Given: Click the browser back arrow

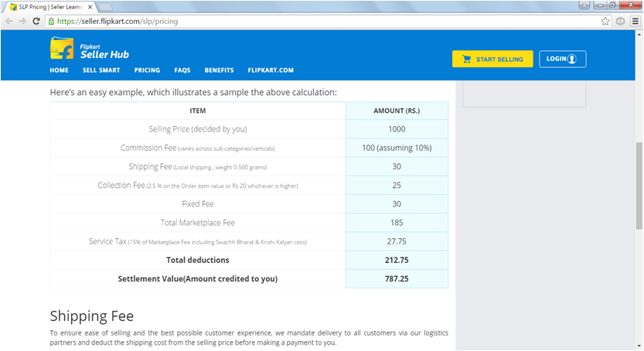Looking at the screenshot, I should pos(9,22).
